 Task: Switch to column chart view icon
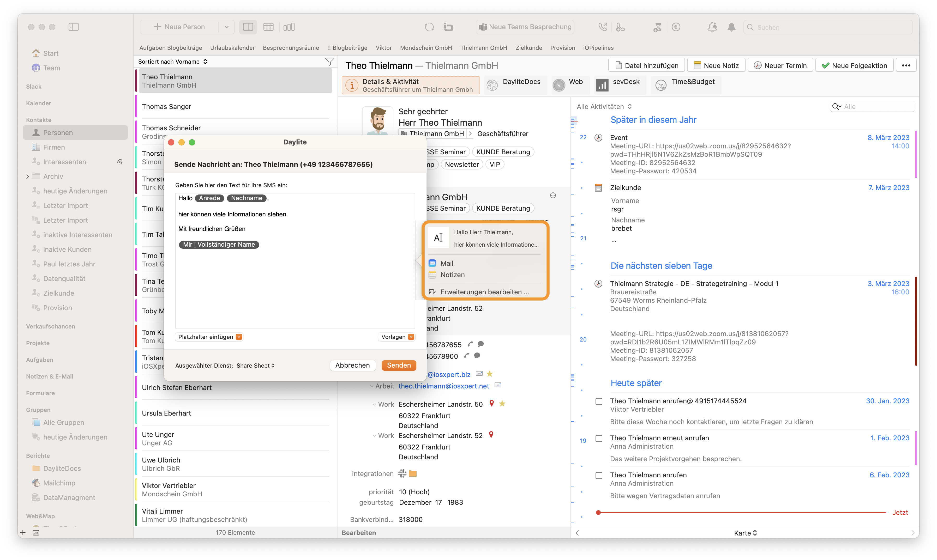[289, 27]
